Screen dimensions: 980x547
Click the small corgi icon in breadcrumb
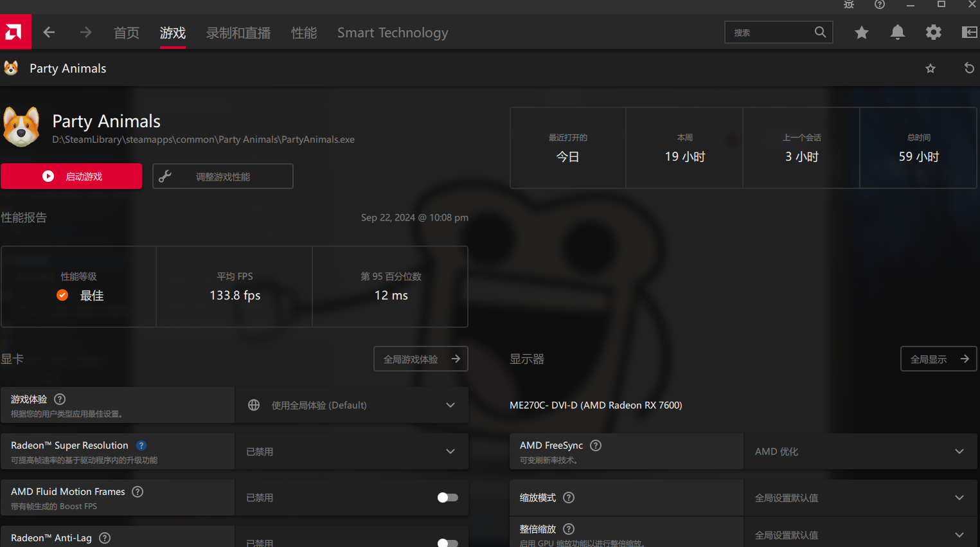coord(11,68)
